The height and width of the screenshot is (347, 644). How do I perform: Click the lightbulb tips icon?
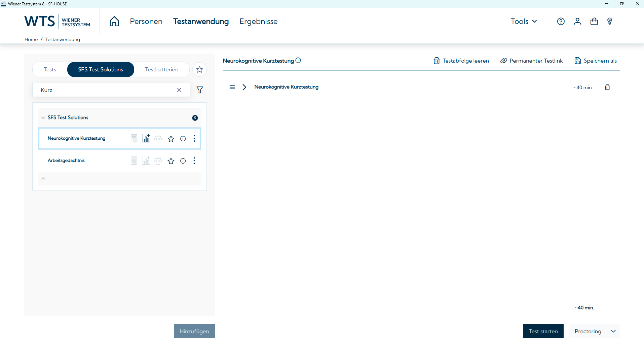[610, 21]
